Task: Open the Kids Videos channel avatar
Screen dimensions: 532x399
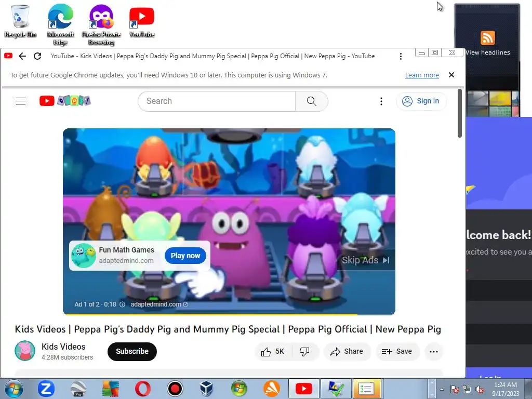Action: [25, 351]
